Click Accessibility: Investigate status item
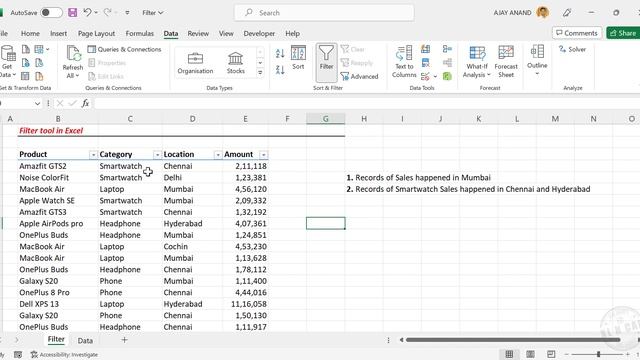 64,355
